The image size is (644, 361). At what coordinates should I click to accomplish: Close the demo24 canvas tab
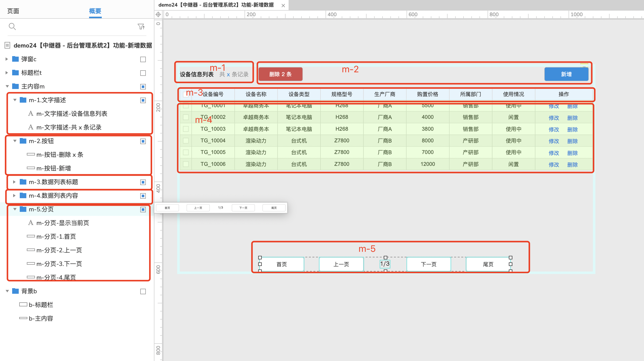[283, 5]
